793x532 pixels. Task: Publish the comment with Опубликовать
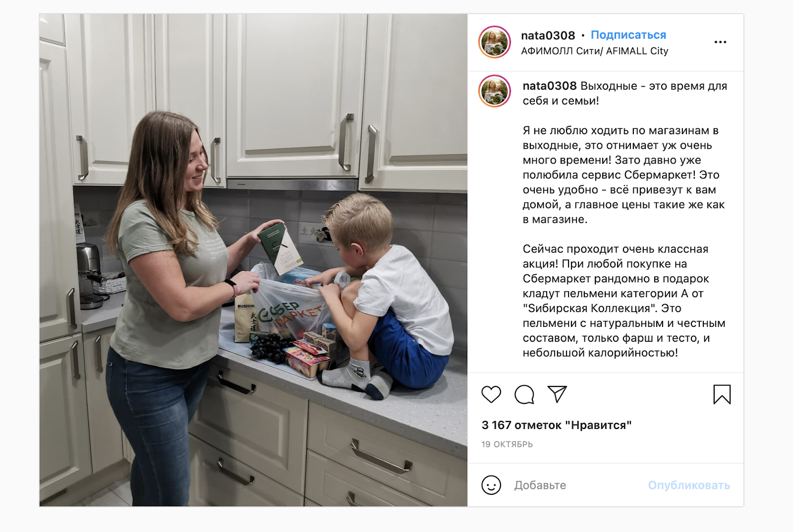(689, 485)
